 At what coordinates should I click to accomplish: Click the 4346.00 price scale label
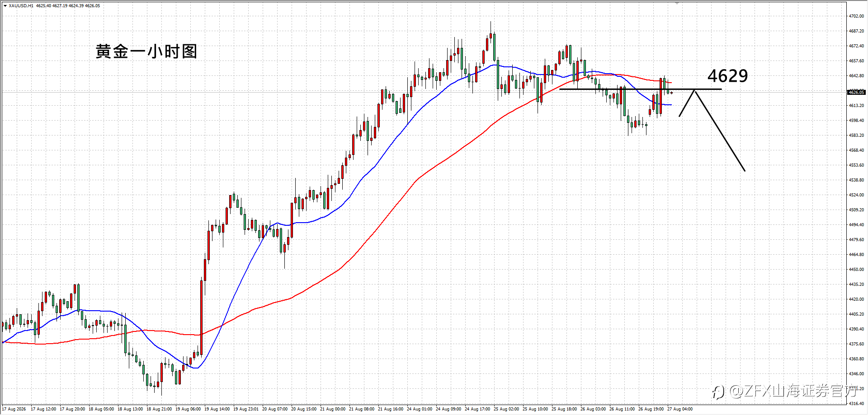[x=856, y=374]
